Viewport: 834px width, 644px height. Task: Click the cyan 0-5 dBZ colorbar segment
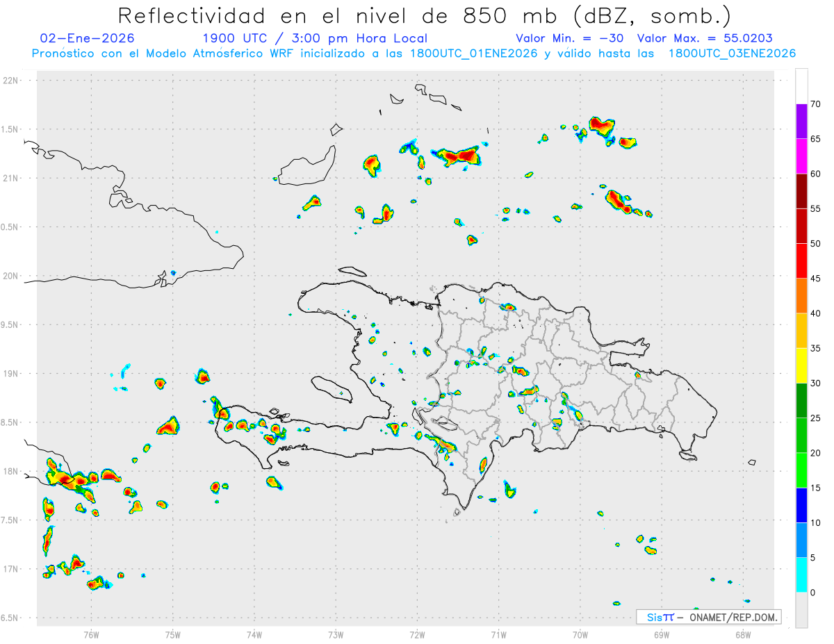pyautogui.click(x=801, y=575)
